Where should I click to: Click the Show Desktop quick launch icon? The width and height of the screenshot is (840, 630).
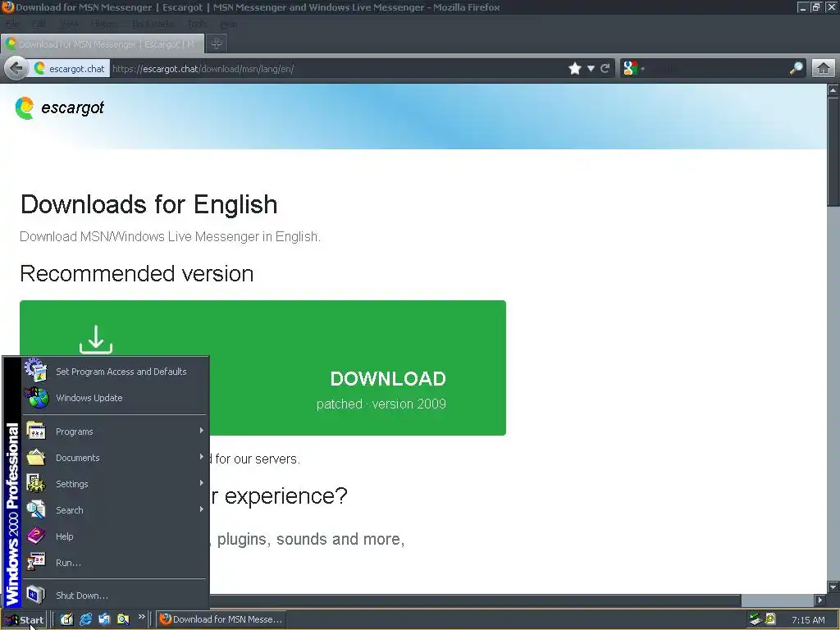(x=66, y=619)
